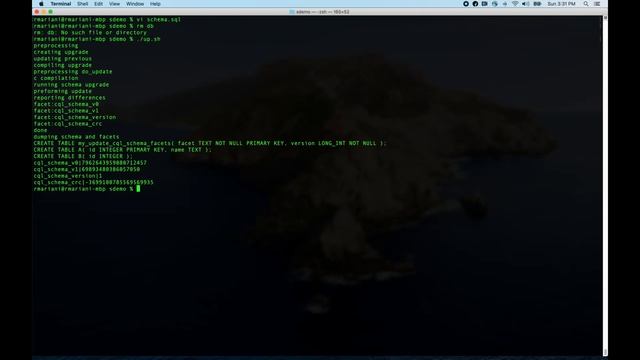Open the Edit menu
Image resolution: width=640 pixels, height=360 pixels.
(98, 4)
